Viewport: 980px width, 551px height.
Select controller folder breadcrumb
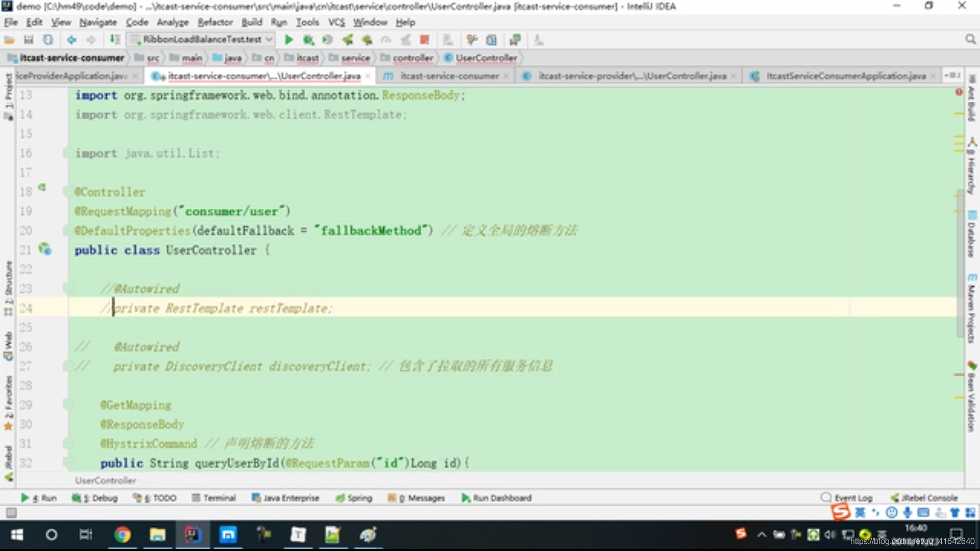coord(407,58)
